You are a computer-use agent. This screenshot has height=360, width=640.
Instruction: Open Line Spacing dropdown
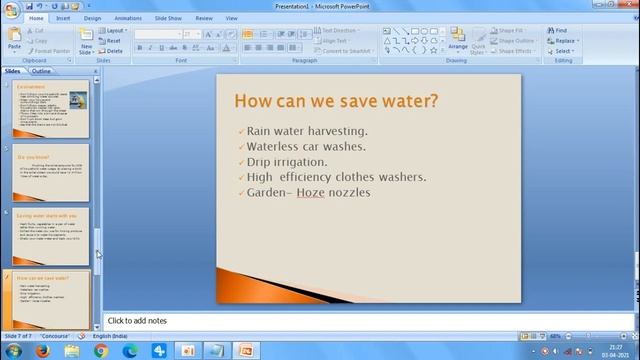pos(304,34)
